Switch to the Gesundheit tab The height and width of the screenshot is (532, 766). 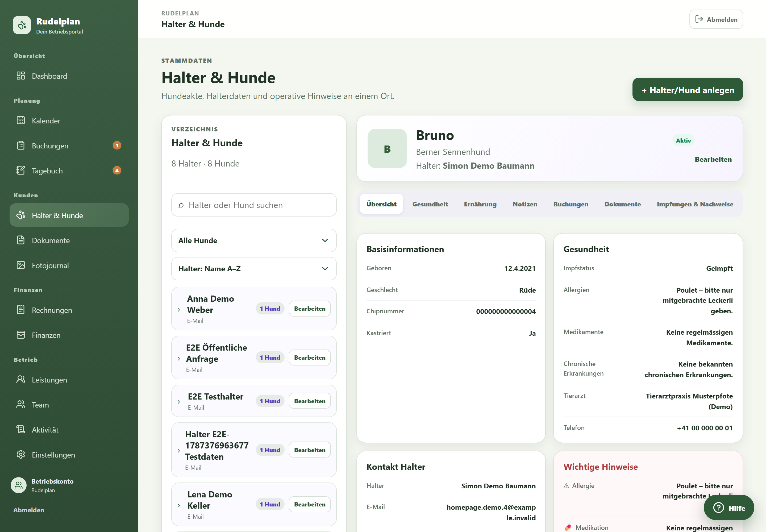point(430,204)
